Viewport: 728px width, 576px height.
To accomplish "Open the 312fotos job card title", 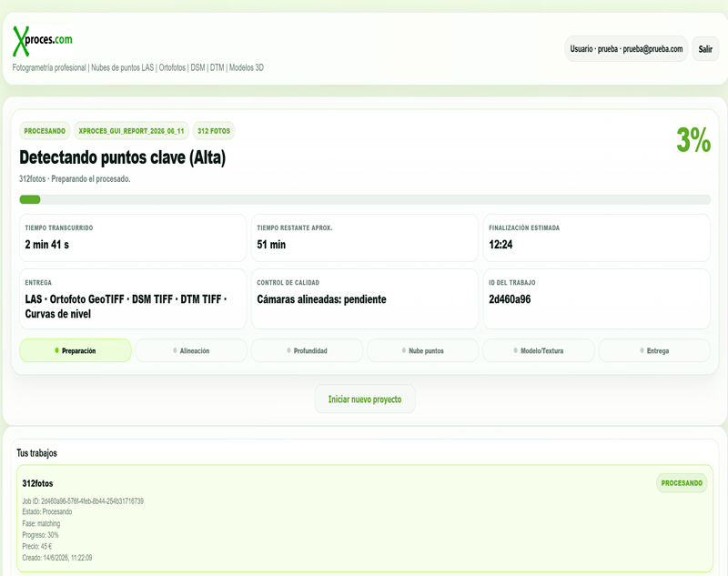I will (37, 483).
